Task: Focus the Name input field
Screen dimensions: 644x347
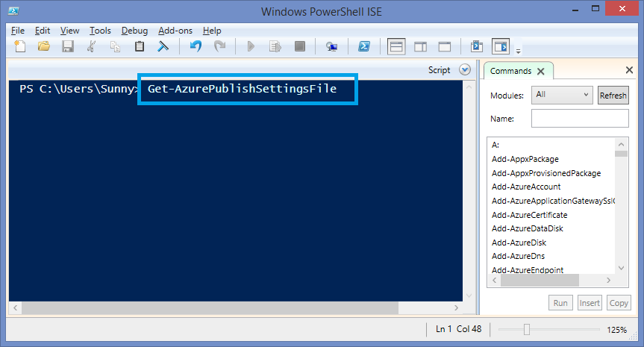Action: [580, 118]
